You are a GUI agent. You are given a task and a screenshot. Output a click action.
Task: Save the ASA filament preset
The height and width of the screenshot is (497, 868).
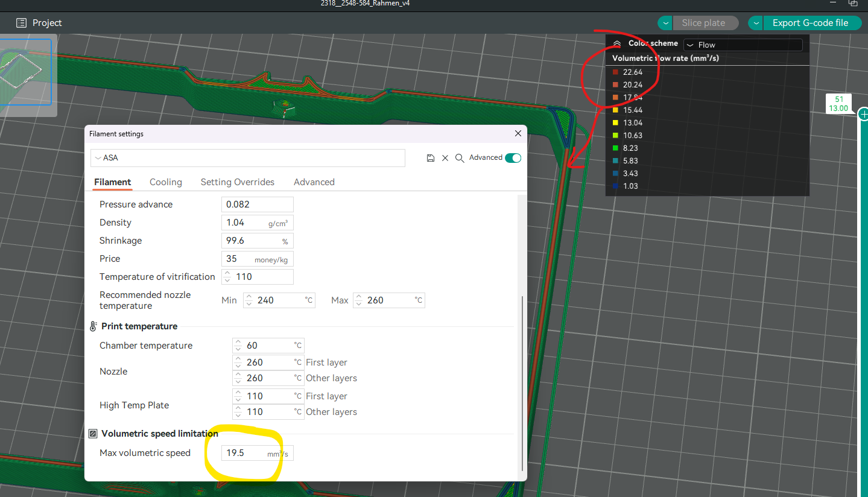click(431, 157)
